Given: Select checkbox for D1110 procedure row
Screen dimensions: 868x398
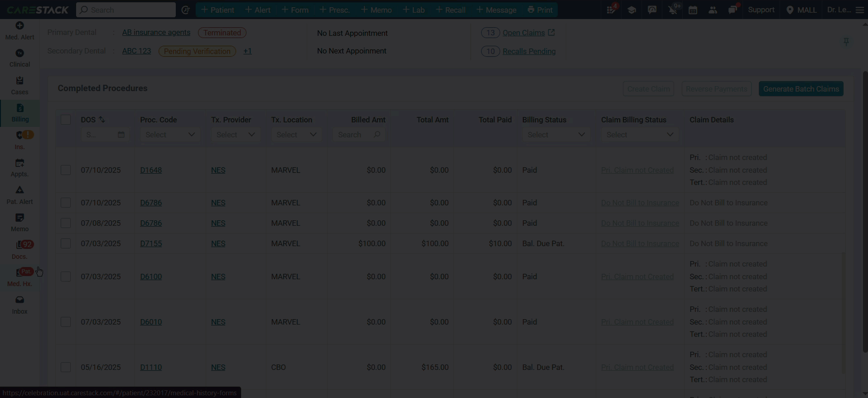Looking at the screenshot, I should pos(66,367).
